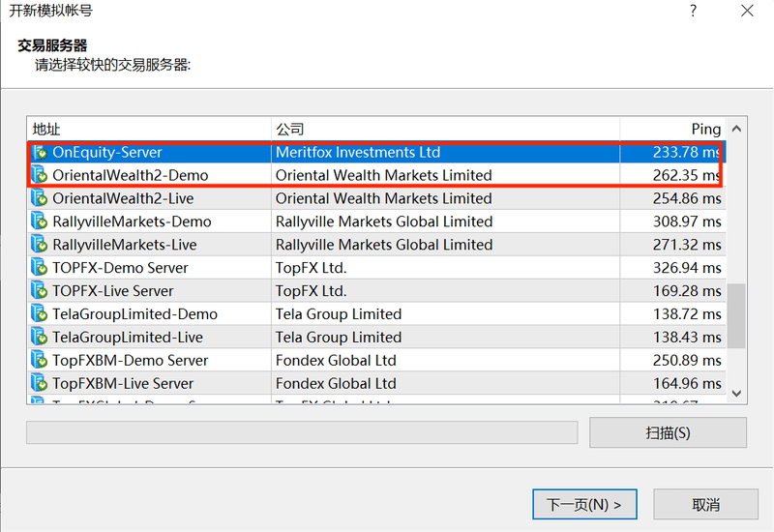
Task: Click the server icon beside TopFXBM-Live Server
Action: click(x=39, y=383)
